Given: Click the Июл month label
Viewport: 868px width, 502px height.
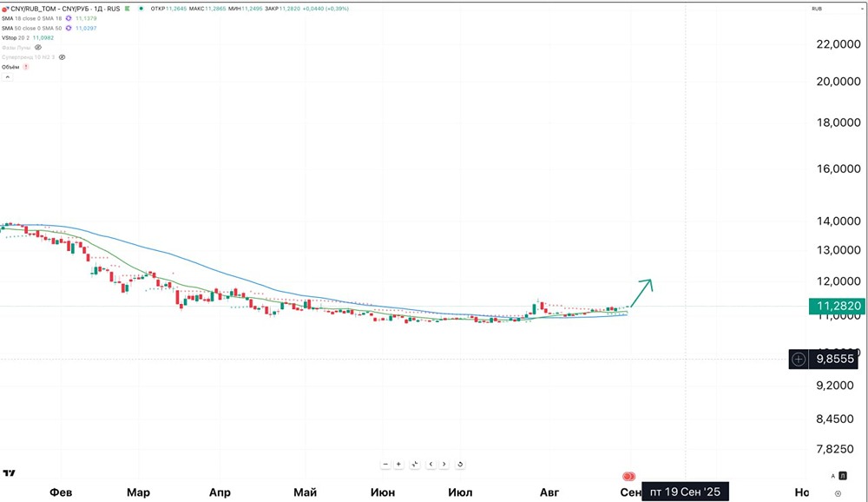Looking at the screenshot, I should pos(460,492).
